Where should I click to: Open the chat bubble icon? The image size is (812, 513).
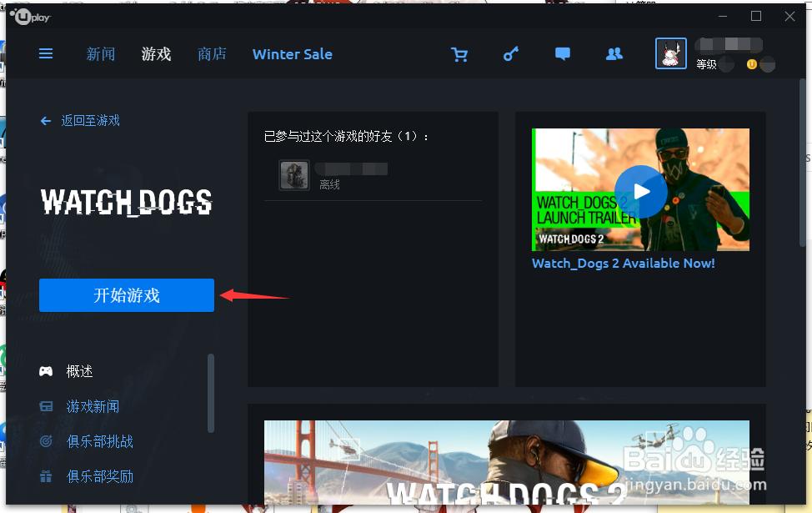click(563, 53)
